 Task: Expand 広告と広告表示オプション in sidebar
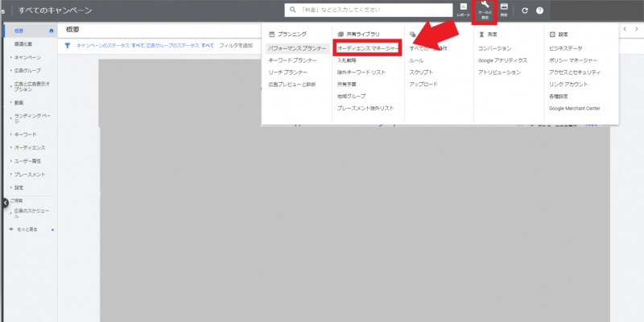tap(11, 87)
